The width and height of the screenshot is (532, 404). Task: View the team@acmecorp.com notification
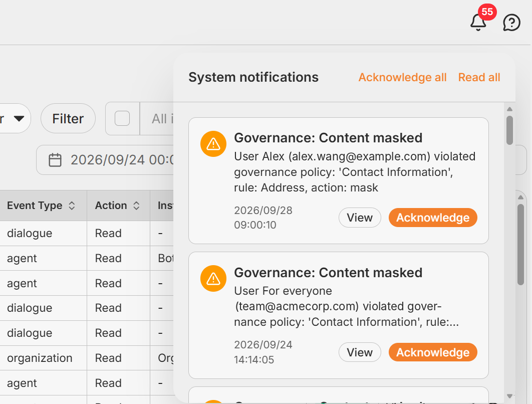[360, 352]
